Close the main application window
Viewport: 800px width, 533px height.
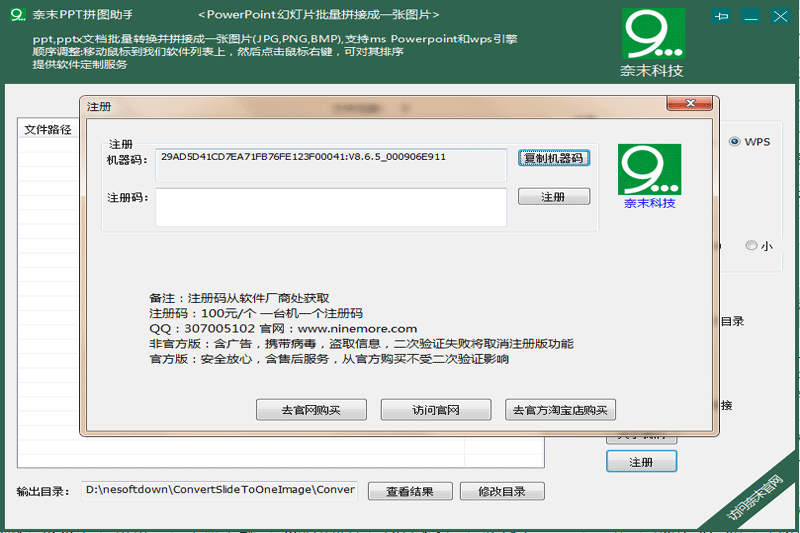tap(780, 17)
